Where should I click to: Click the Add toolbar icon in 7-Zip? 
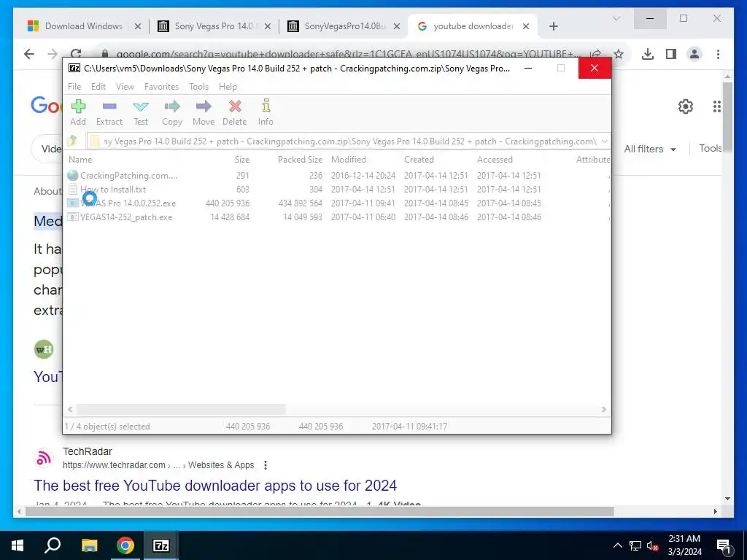point(78,106)
